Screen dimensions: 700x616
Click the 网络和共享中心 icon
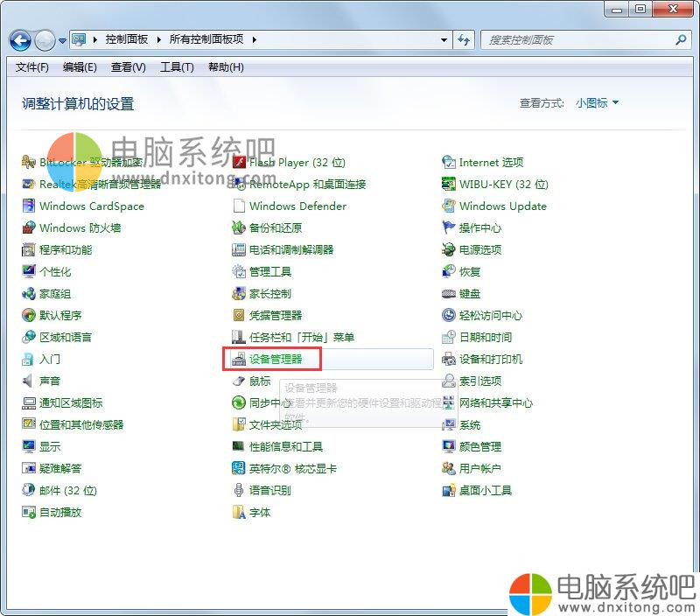449,402
